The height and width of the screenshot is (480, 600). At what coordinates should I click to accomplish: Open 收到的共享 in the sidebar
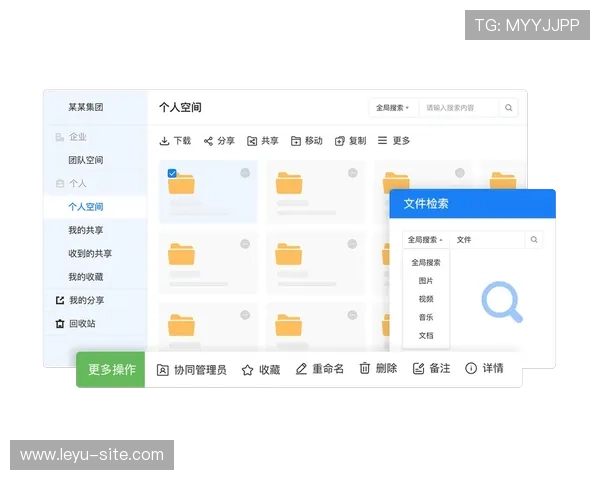click(90, 254)
